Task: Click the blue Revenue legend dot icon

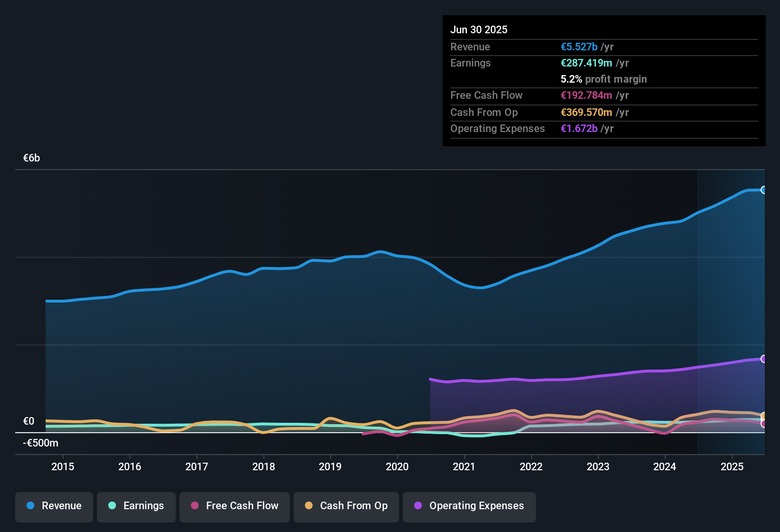Action: click(x=30, y=506)
